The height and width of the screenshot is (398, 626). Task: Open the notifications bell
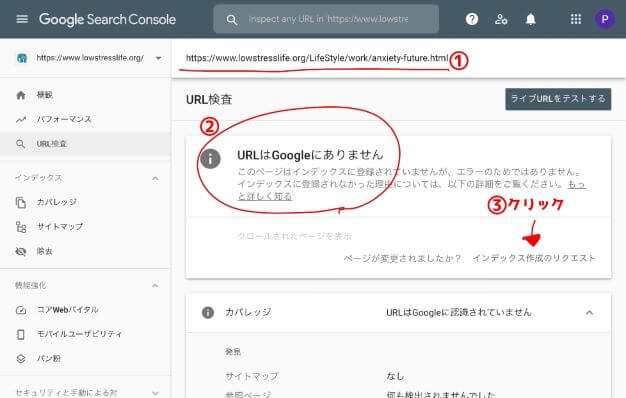coord(531,19)
